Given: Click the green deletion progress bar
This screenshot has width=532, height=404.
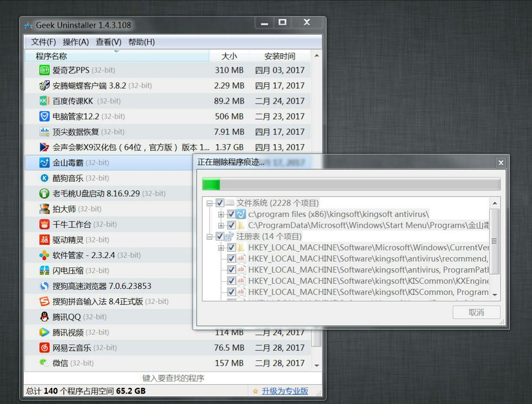Looking at the screenshot, I should pyautogui.click(x=351, y=184).
